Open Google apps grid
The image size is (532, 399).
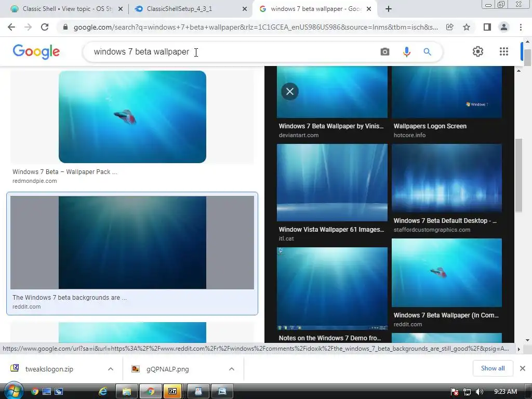click(504, 51)
